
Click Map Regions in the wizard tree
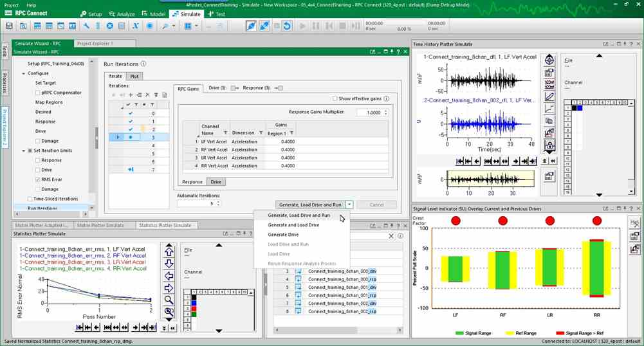[x=49, y=102]
